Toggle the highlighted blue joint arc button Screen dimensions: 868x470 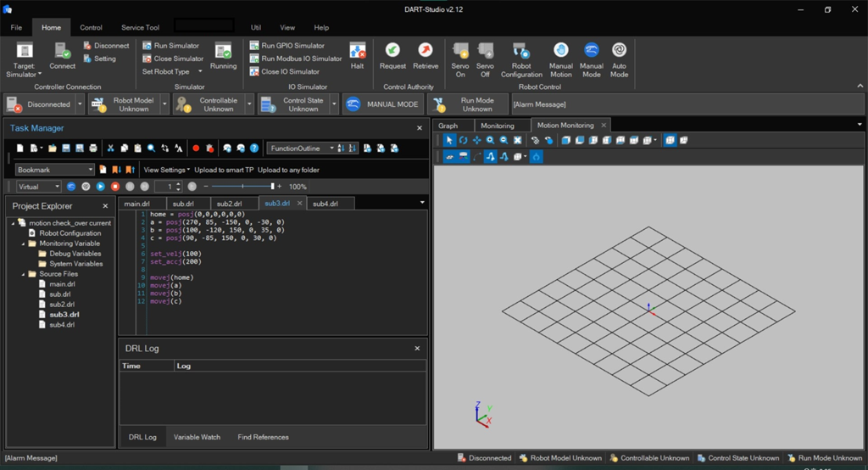[x=536, y=157]
